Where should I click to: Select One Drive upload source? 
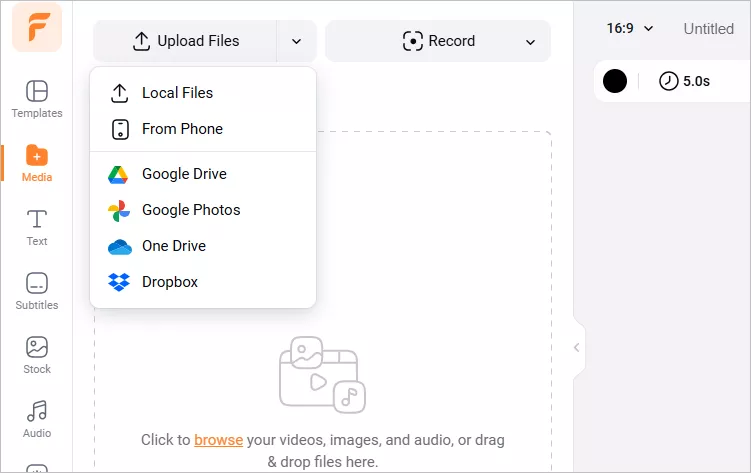(203, 246)
